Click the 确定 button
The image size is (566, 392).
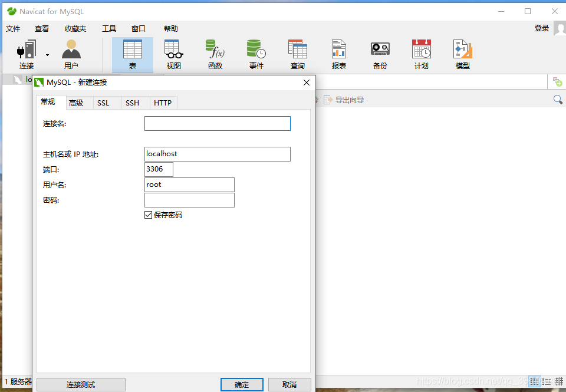[x=242, y=384]
